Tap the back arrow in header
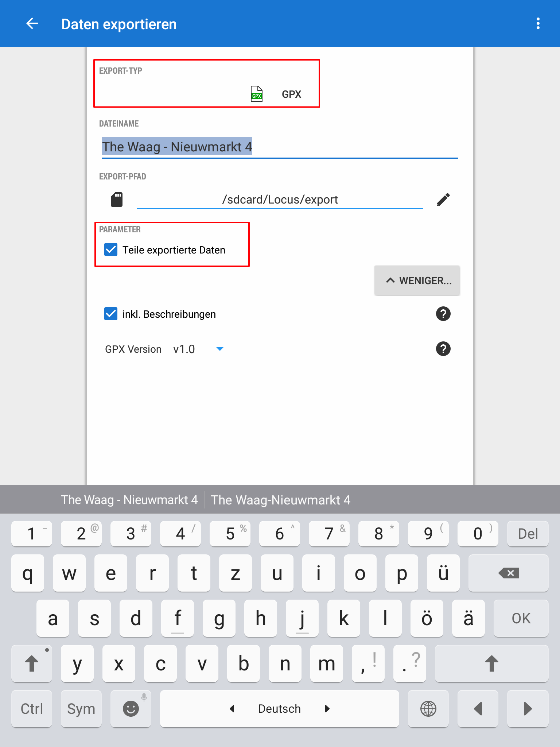 (32, 24)
